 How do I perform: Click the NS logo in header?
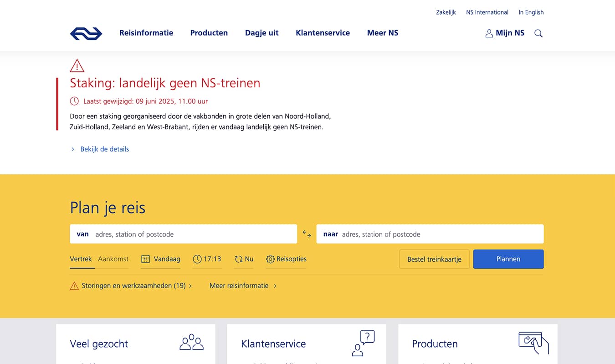click(x=86, y=33)
